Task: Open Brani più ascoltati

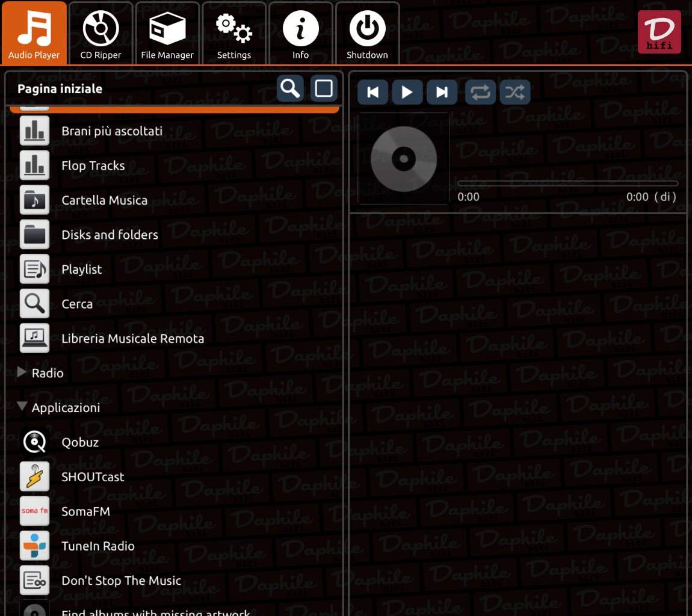Action: coord(112,131)
